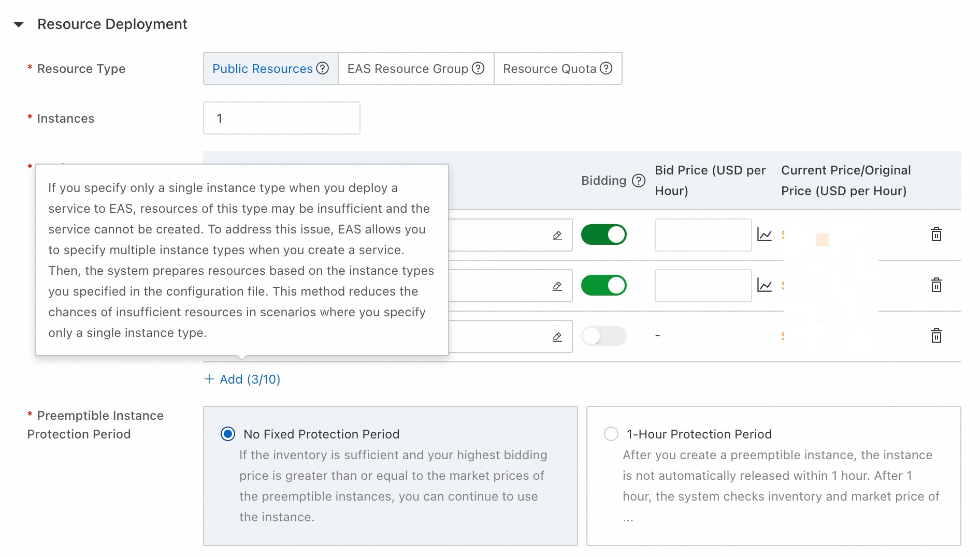Click Add (3/10) to add instance type
The height and width of the screenshot is (557, 980).
242,379
